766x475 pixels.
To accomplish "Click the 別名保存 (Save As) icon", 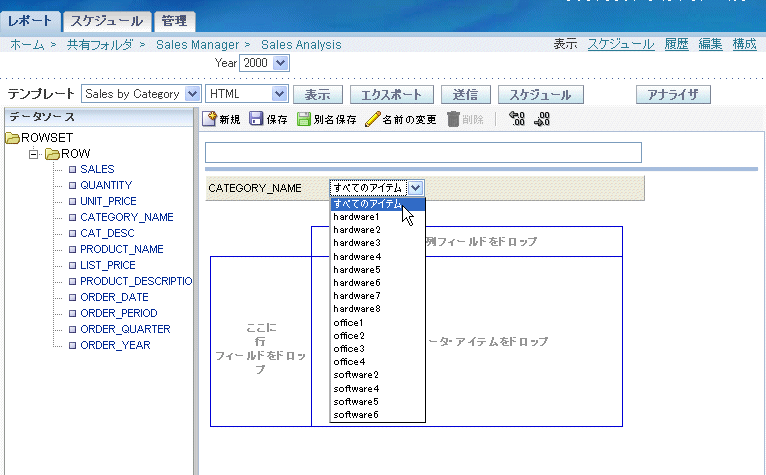I will click(303, 119).
